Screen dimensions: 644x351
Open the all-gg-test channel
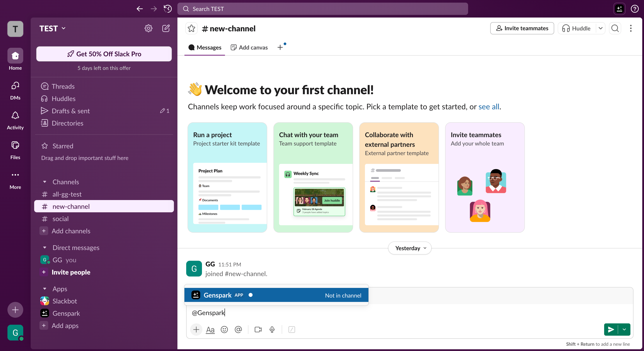(104, 194)
